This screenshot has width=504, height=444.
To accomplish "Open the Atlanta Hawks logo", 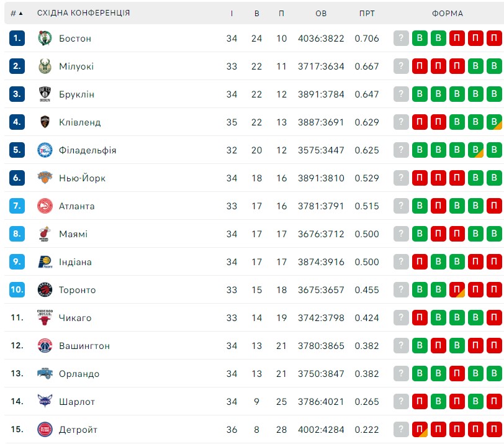I will (45, 206).
